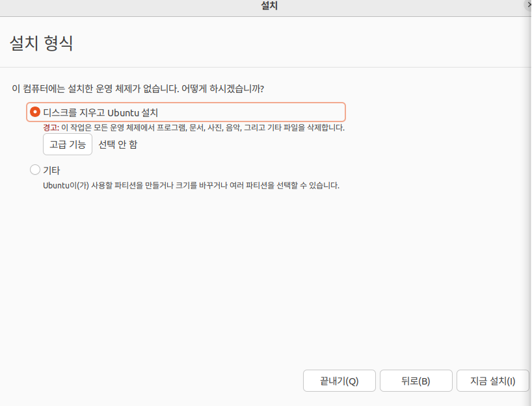Image resolution: width=532 pixels, height=406 pixels.
Task: Click the description starting 'Ubuntu이(가) 사용할 파티션을'
Action: [x=191, y=185]
